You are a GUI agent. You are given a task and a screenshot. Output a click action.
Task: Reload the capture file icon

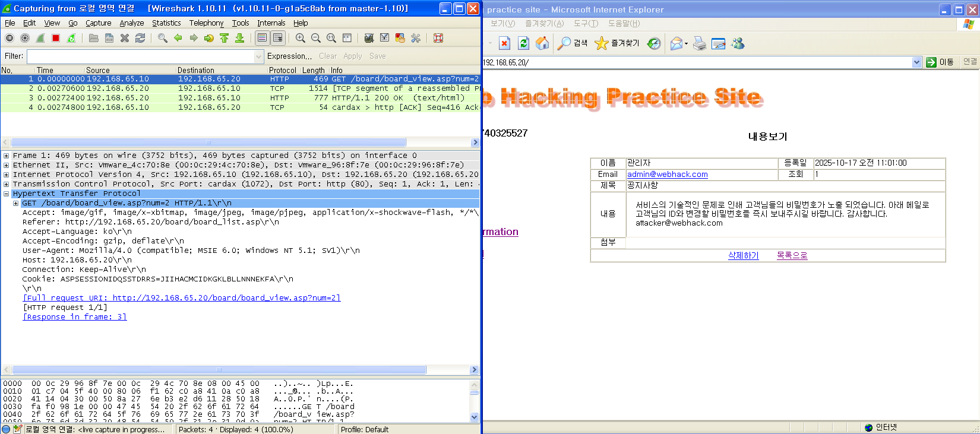[140, 38]
